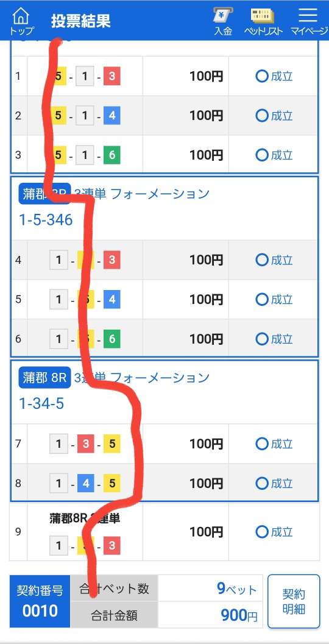Click the red 3 in row 9
Viewport: 329px width, 644px height.
point(111,546)
